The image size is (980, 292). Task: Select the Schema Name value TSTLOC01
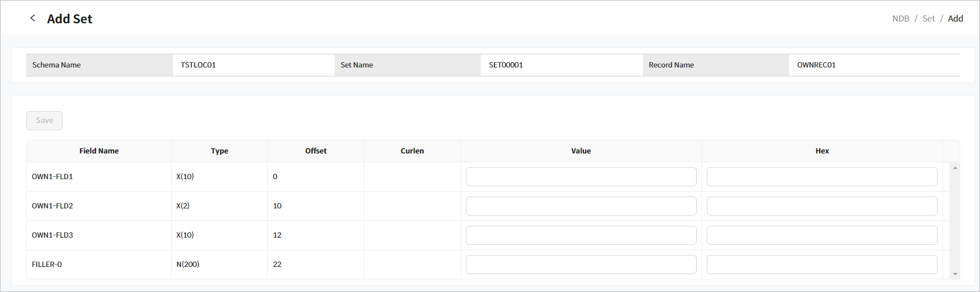(x=199, y=65)
